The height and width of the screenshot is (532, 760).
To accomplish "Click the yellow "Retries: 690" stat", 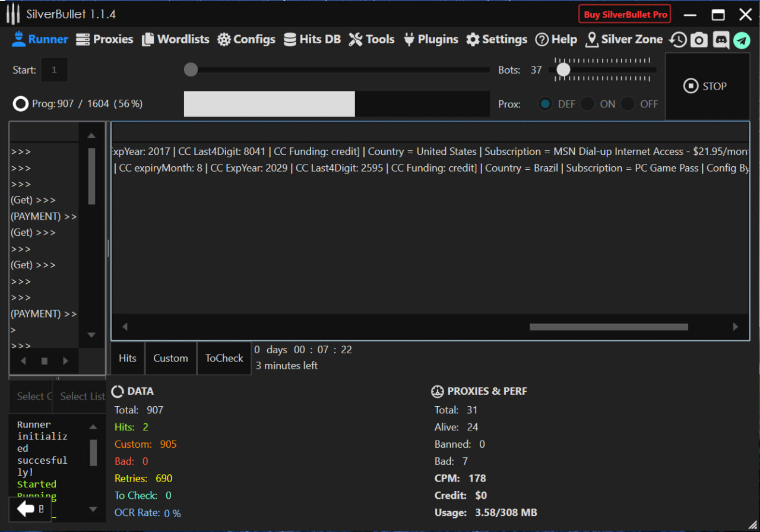I will click(144, 479).
